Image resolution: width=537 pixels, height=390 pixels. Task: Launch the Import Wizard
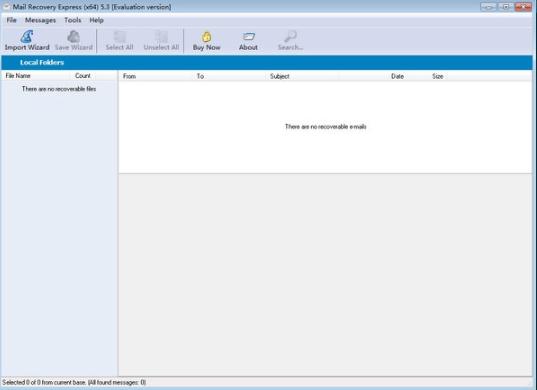coord(27,41)
